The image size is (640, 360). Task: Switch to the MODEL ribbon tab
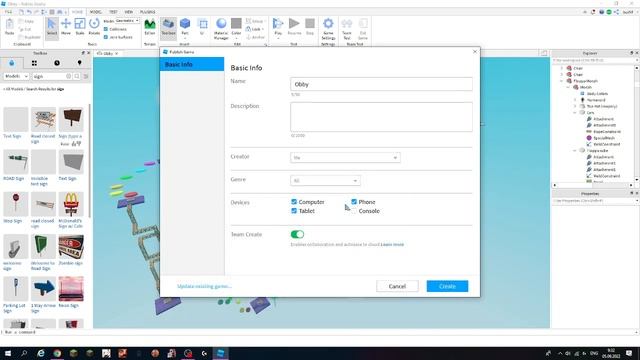95,12
